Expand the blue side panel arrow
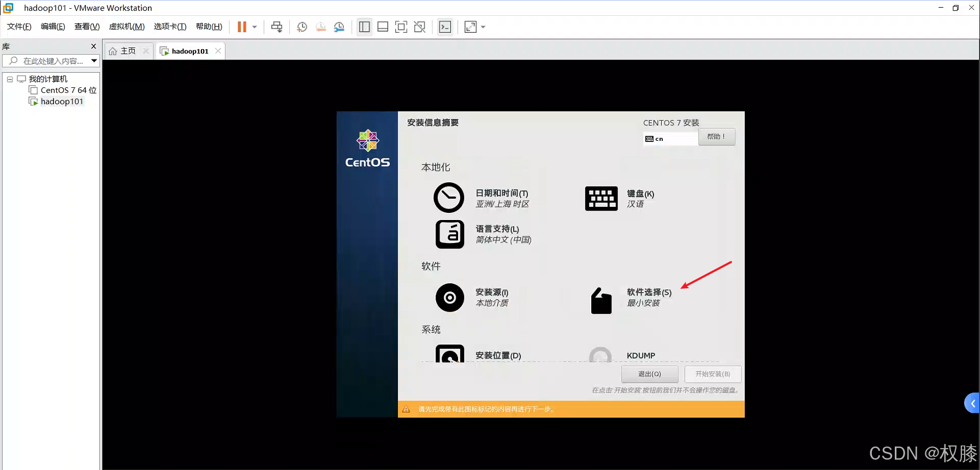 coord(972,403)
